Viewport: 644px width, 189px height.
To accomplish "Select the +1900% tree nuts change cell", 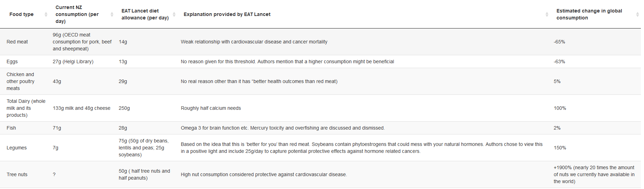I will click(x=594, y=174).
